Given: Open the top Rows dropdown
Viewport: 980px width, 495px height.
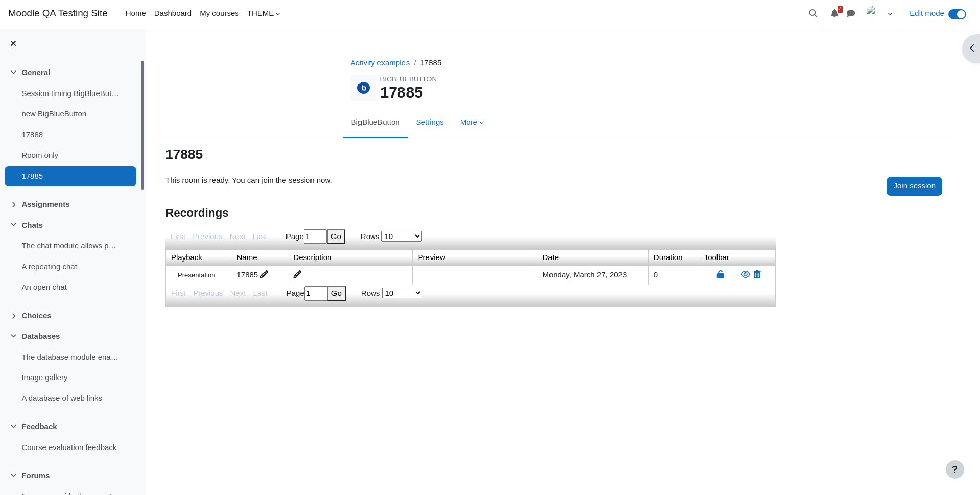Looking at the screenshot, I should [x=401, y=236].
